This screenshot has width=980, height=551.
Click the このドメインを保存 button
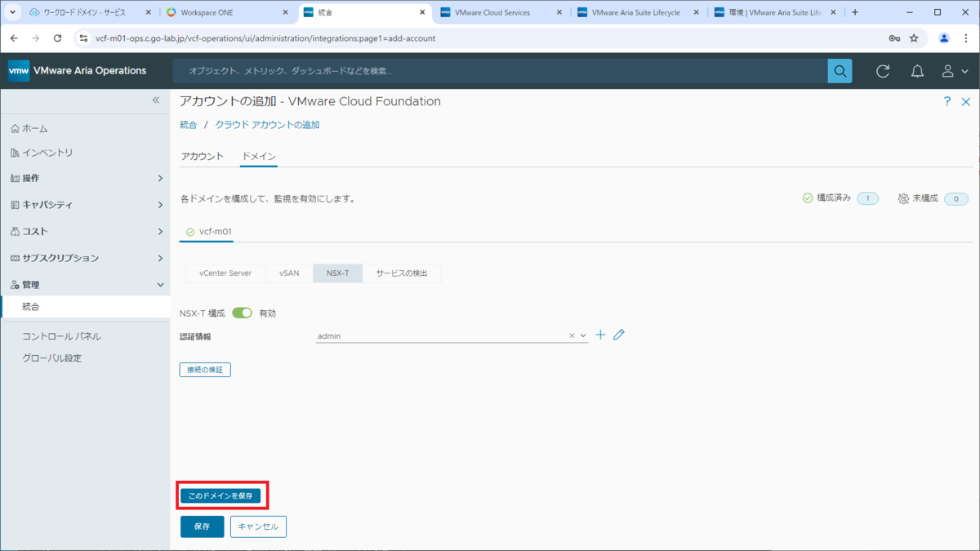coord(220,495)
